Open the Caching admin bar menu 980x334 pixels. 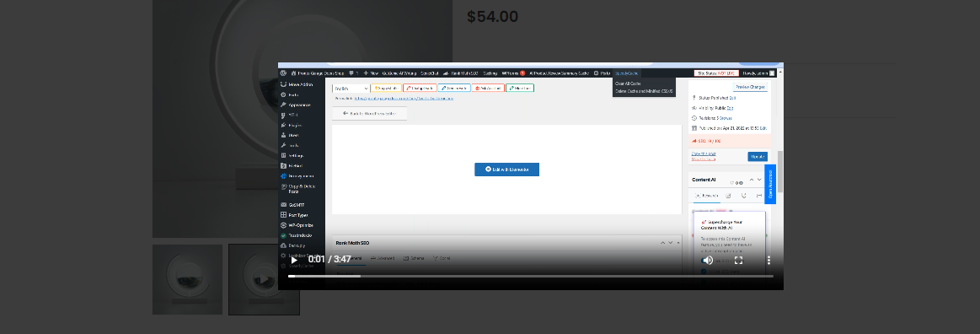pyautogui.click(x=490, y=73)
